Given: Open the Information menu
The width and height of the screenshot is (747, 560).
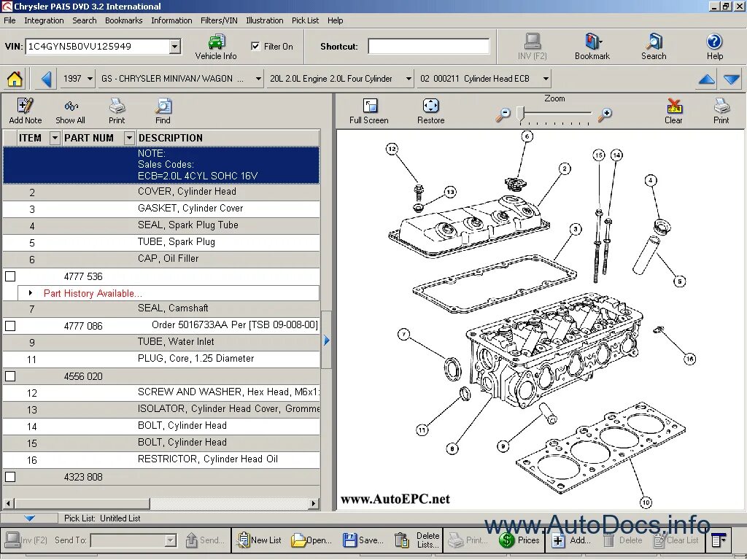Looking at the screenshot, I should pos(171,20).
